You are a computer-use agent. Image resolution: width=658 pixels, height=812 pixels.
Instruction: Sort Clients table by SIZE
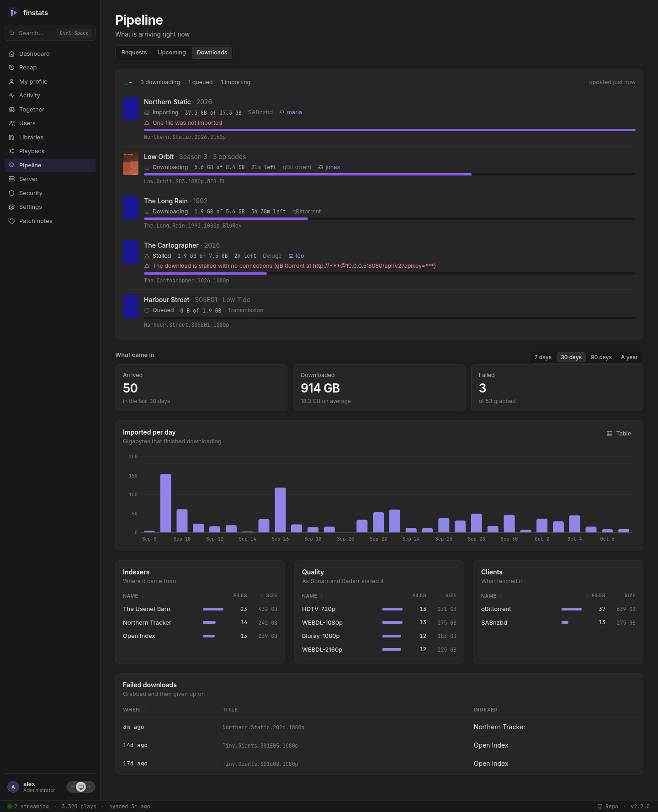627,595
